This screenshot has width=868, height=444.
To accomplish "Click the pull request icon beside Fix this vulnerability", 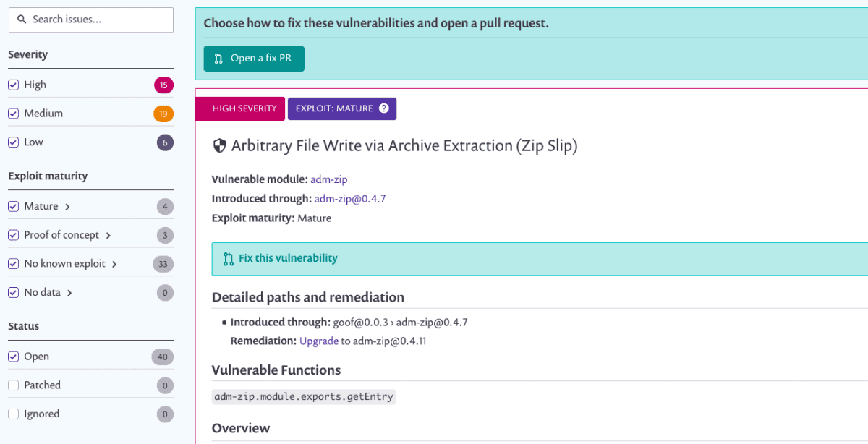I will 229,258.
